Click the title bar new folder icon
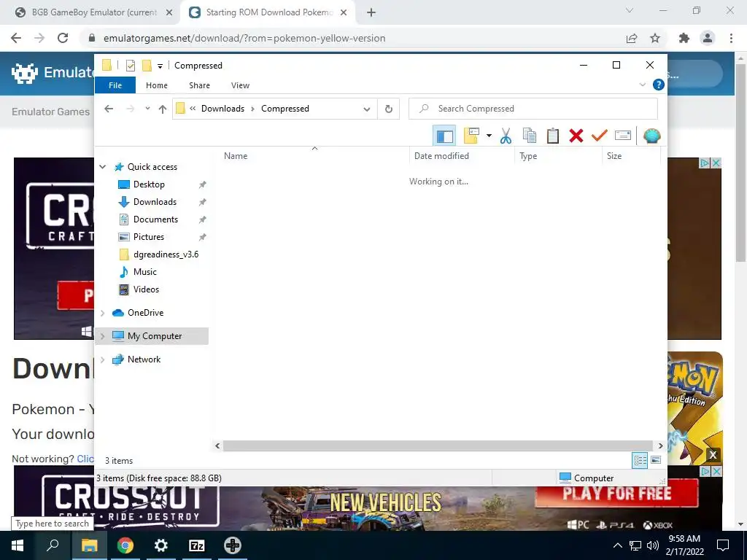 147,65
